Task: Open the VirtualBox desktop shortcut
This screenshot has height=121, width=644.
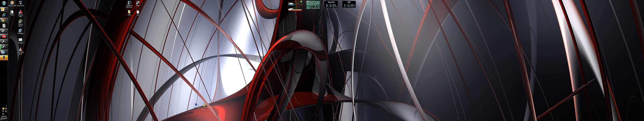Action: 21,31
